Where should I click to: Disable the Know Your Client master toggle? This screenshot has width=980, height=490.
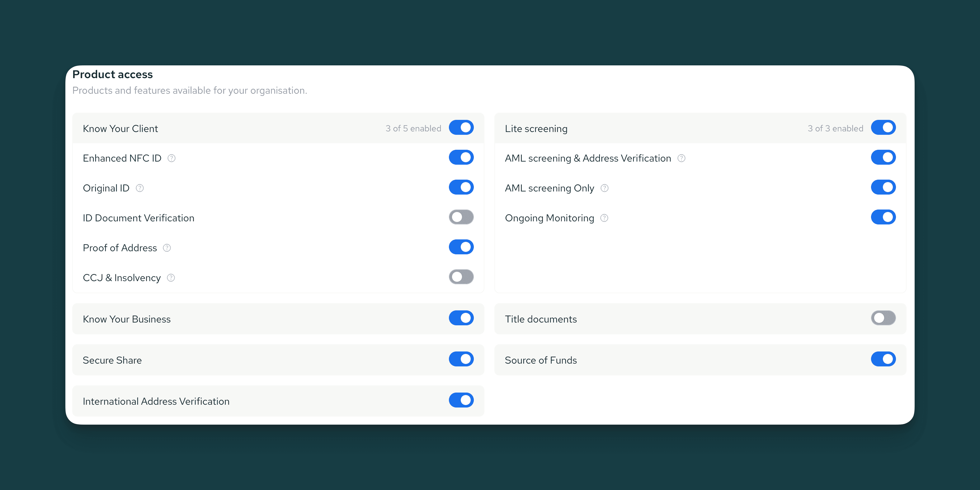(x=461, y=128)
